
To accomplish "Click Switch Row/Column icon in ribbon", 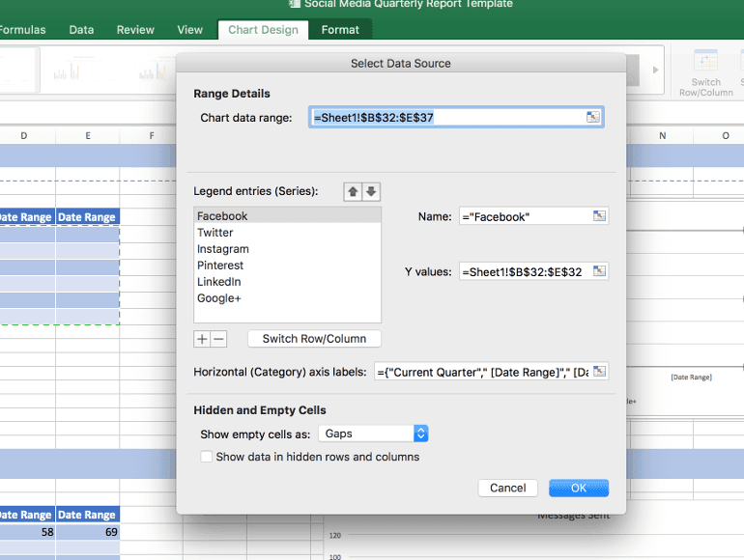I will pyautogui.click(x=705, y=72).
